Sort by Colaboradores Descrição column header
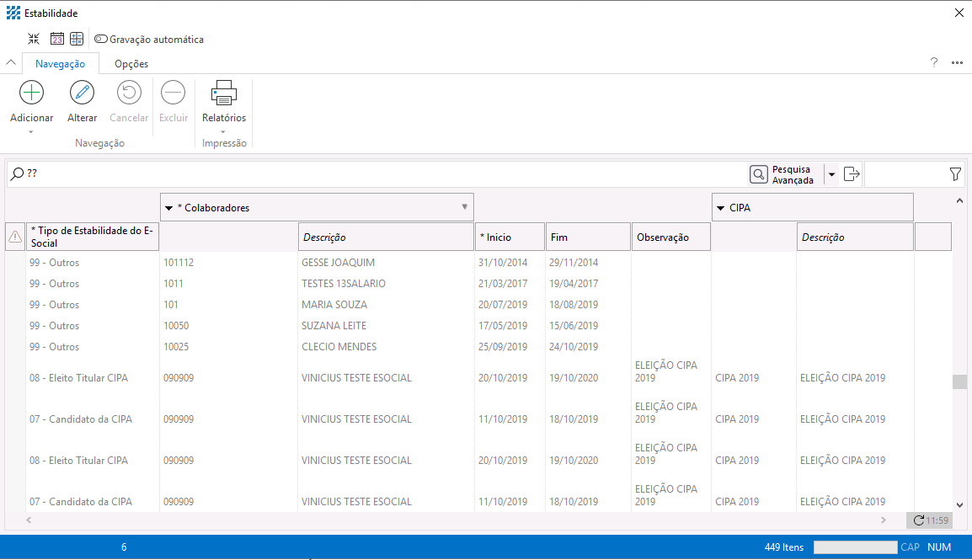 tap(386, 237)
